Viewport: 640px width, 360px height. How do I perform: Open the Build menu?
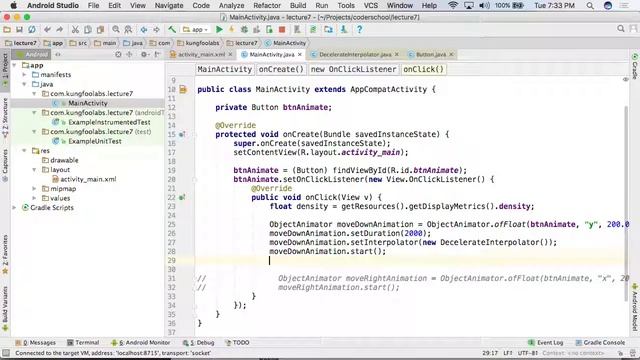coord(298,6)
